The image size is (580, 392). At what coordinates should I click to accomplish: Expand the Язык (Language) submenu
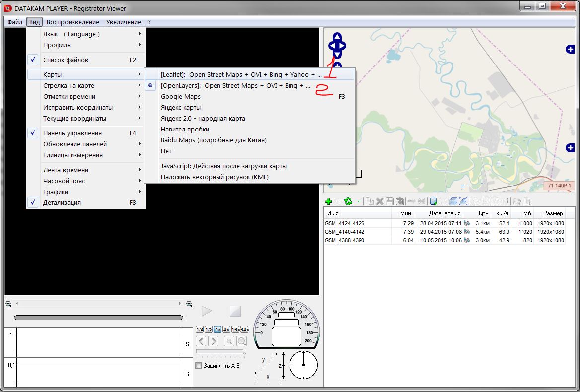click(72, 34)
